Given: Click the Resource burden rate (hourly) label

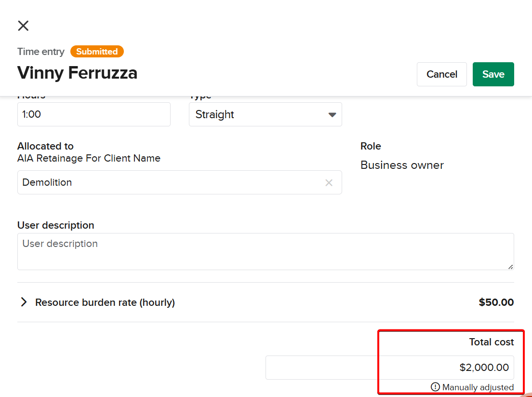Looking at the screenshot, I should pos(105,302).
